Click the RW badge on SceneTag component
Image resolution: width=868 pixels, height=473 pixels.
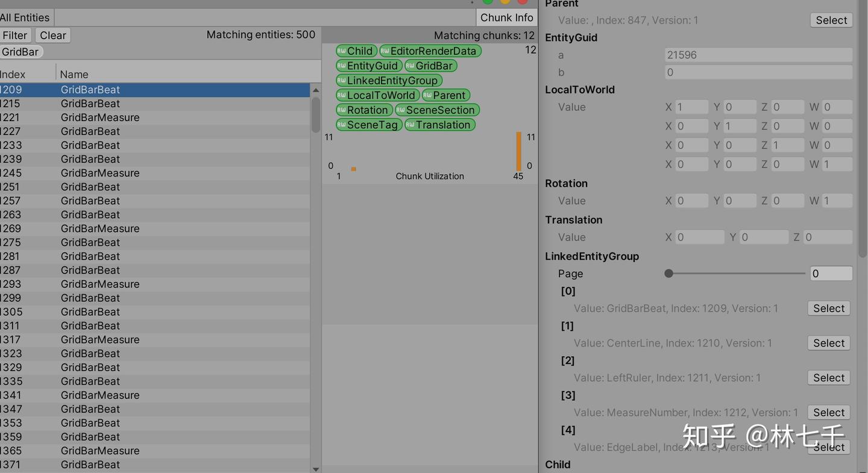pyautogui.click(x=343, y=124)
